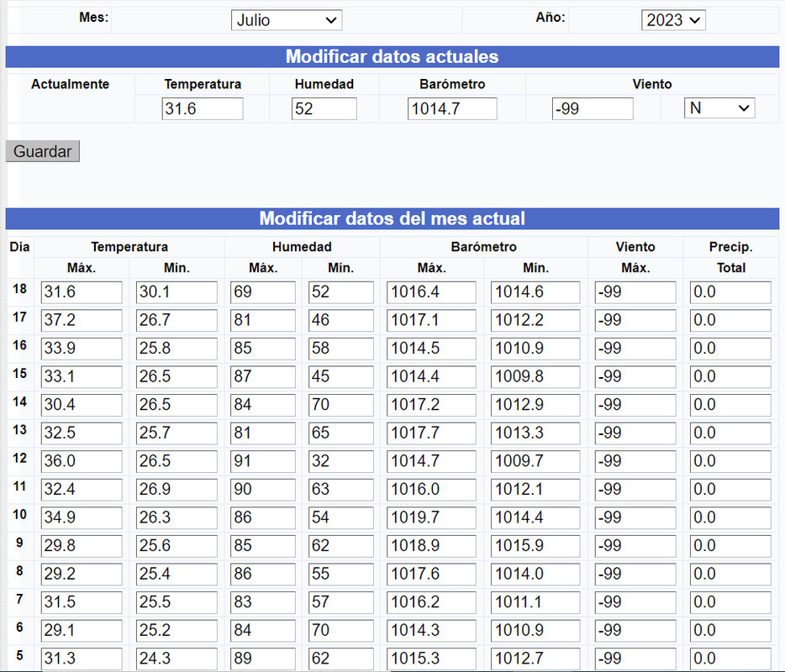Select day 9 min barometer field 1015.9
The width and height of the screenshot is (785, 672).
tap(535, 546)
